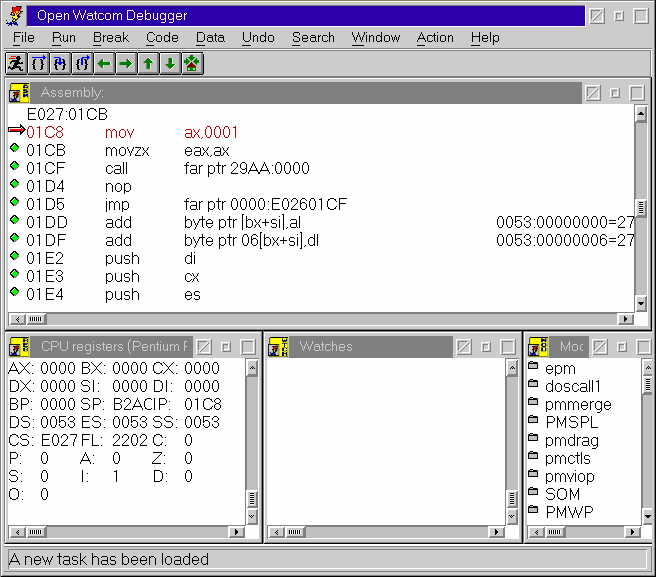Click the green right arrow Redo icon
The height and width of the screenshot is (577, 656).
tap(126, 64)
